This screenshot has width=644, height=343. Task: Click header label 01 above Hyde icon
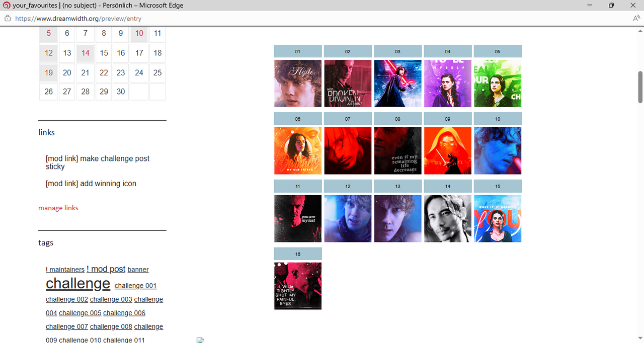pyautogui.click(x=298, y=51)
